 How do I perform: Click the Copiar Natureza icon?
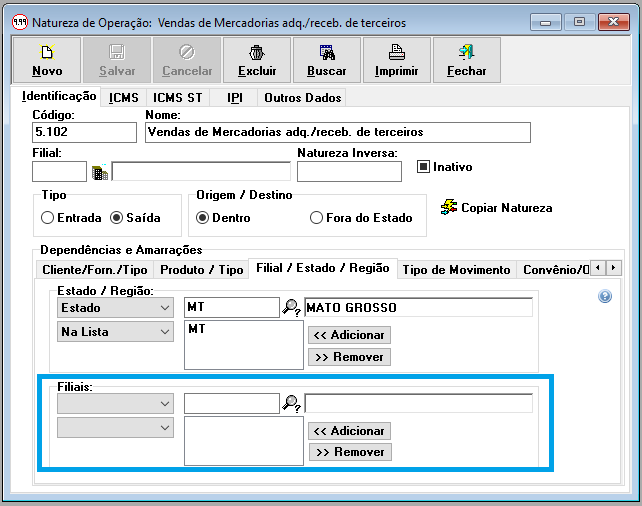448,207
